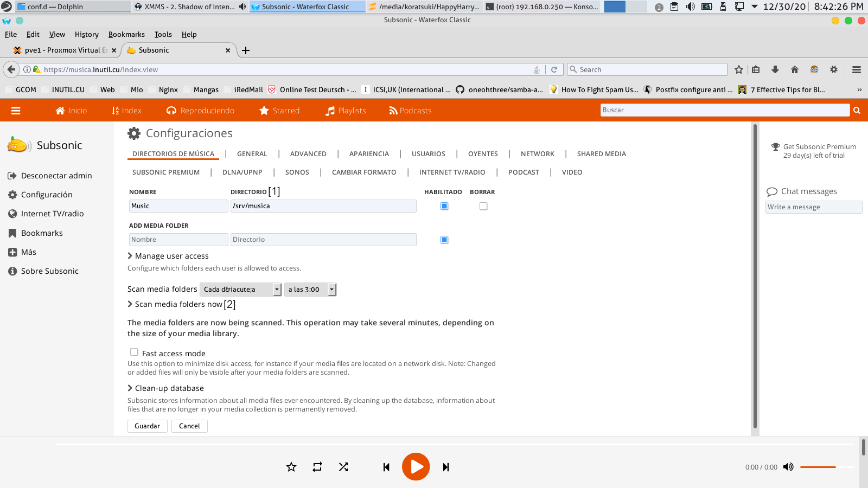
Task: Star the current track in player
Action: 291,467
